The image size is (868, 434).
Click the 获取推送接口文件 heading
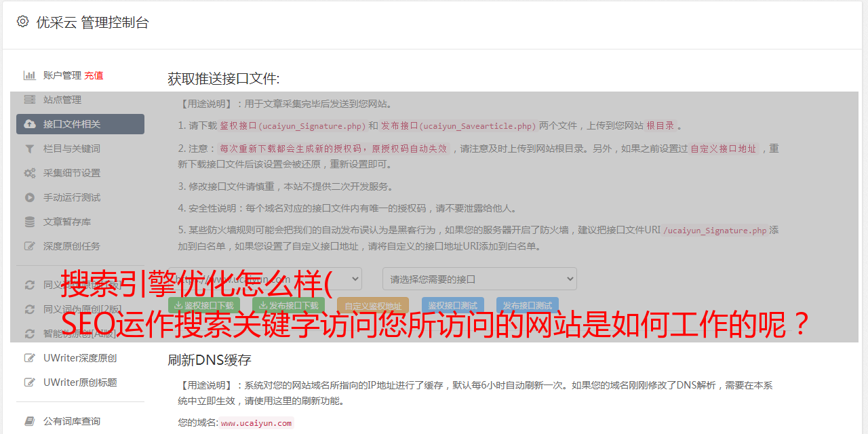[x=224, y=79]
